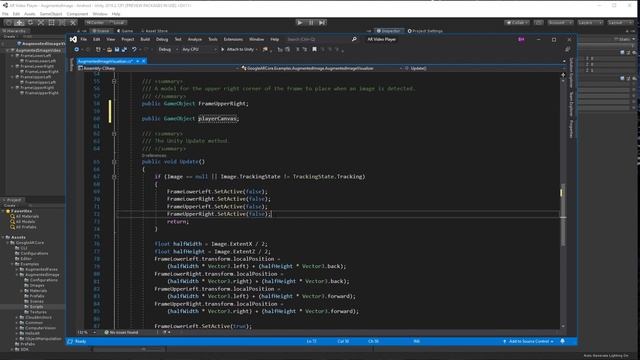Click Unity cloud services icon
This screenshot has width=640, height=360.
point(539,22)
